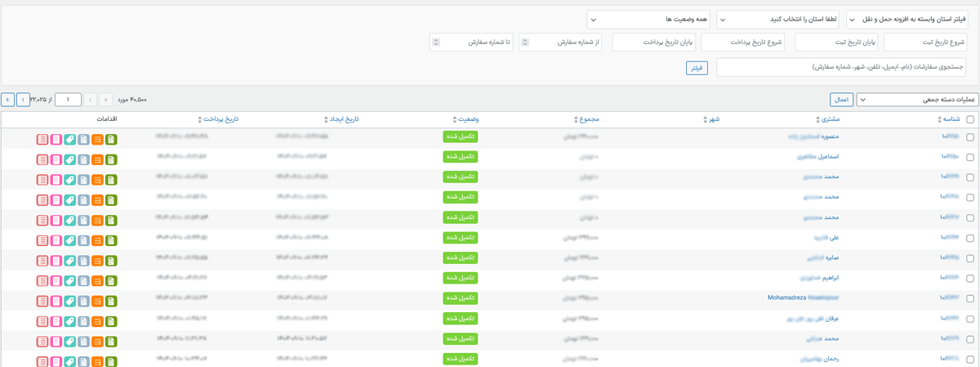Click pink note icon in fifth order row

[56, 219]
